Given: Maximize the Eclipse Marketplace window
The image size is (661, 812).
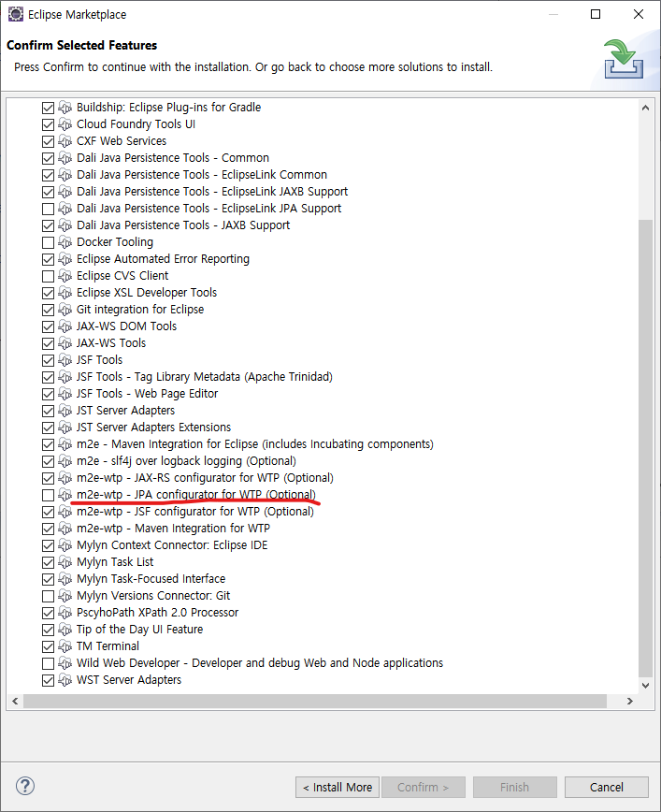Looking at the screenshot, I should click(596, 14).
